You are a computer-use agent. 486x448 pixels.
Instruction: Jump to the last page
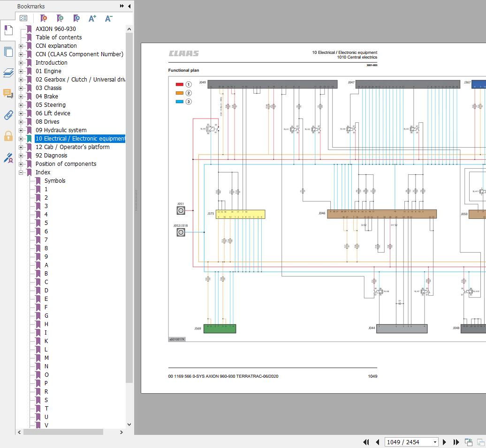456,442
